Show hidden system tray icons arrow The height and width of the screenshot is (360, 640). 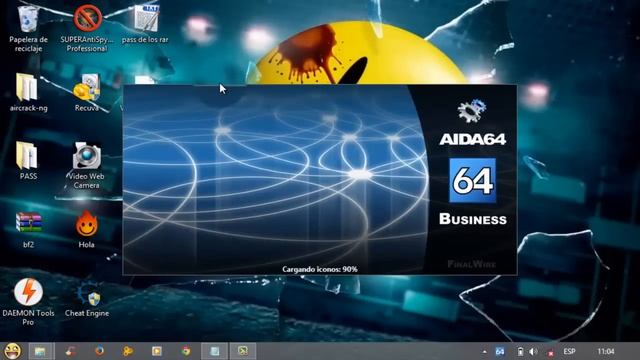click(484, 351)
